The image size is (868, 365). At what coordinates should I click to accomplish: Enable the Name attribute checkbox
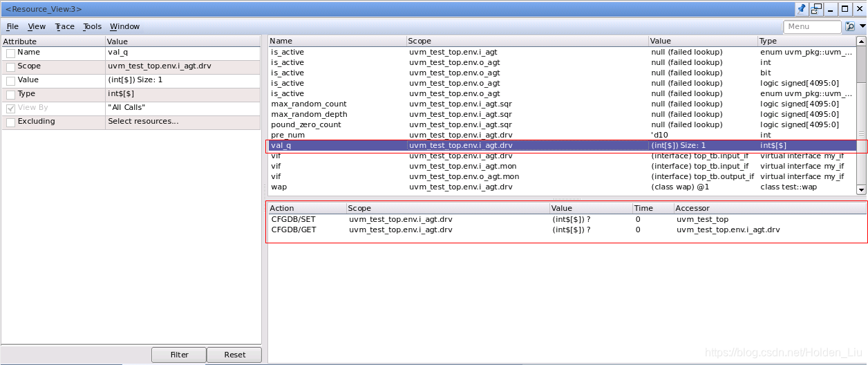10,53
